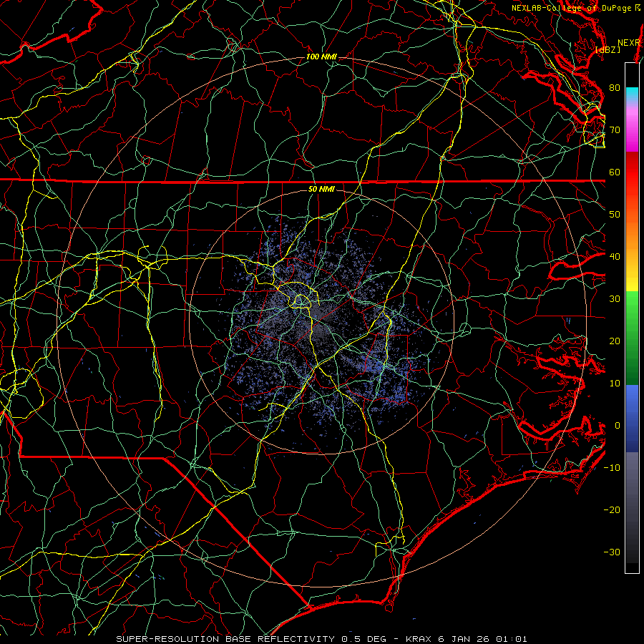Click the 70 value on the color scale

pos(615,130)
